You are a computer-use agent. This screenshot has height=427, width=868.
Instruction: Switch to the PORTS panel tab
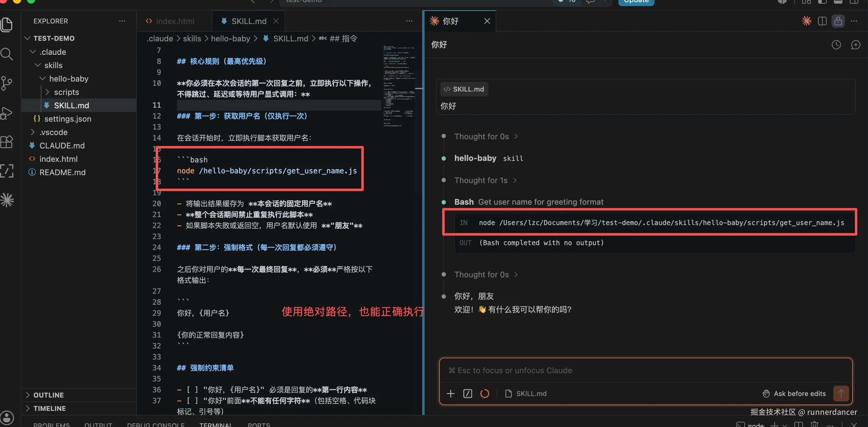[259, 424]
